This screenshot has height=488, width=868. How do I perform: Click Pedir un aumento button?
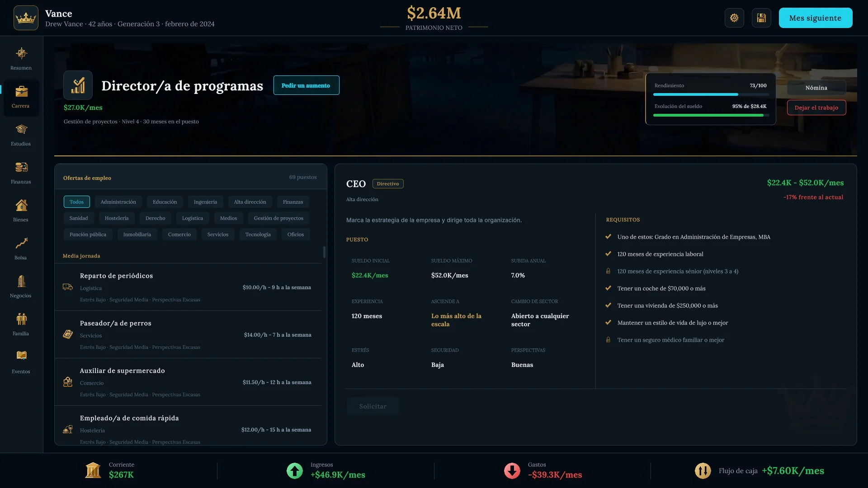click(306, 85)
